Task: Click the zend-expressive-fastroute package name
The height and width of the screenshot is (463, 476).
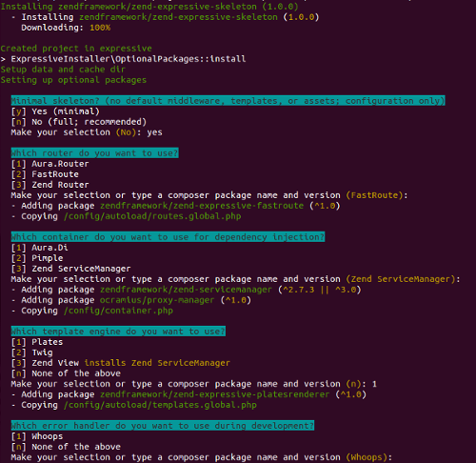Action: 202,206
